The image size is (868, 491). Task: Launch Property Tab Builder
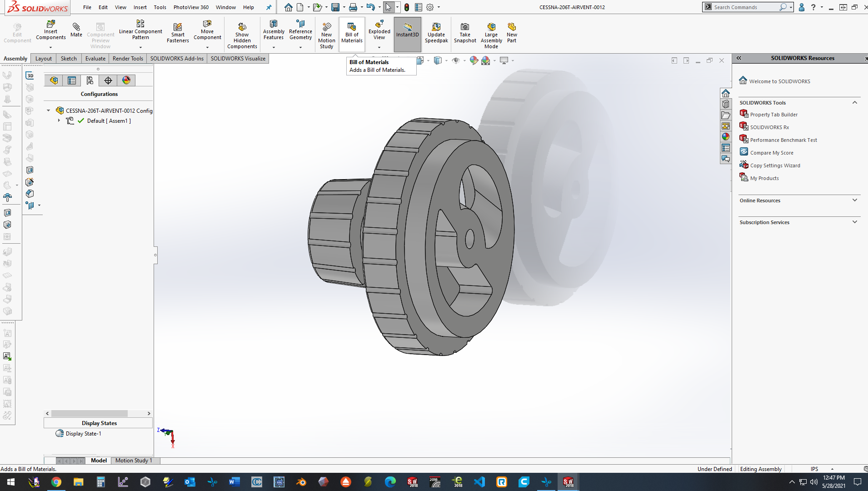pos(773,115)
